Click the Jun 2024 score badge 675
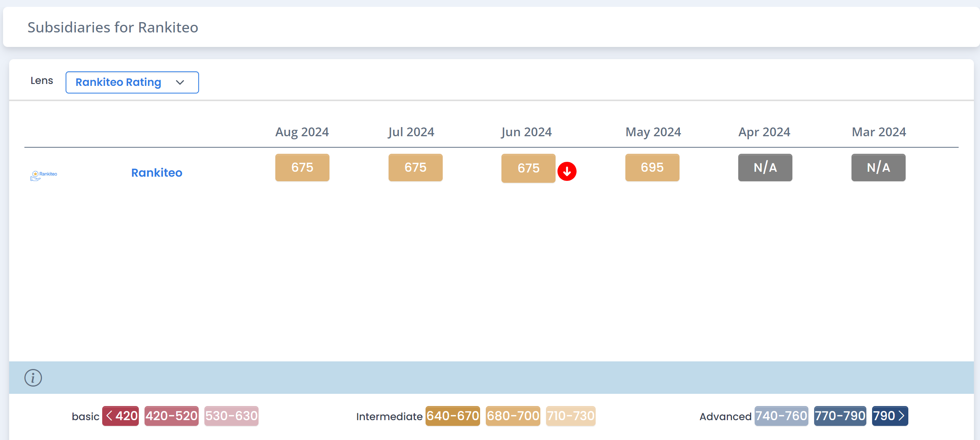The image size is (980, 440). (528, 168)
